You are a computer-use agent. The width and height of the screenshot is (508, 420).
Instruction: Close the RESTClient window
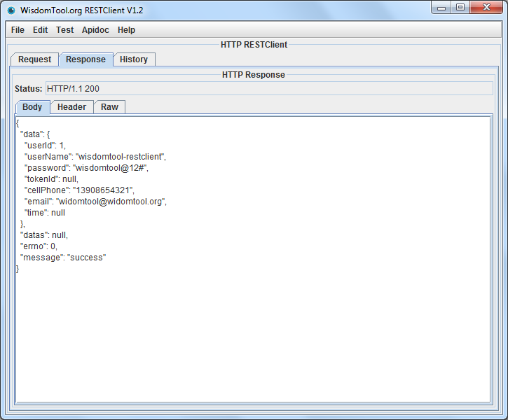click(x=486, y=8)
